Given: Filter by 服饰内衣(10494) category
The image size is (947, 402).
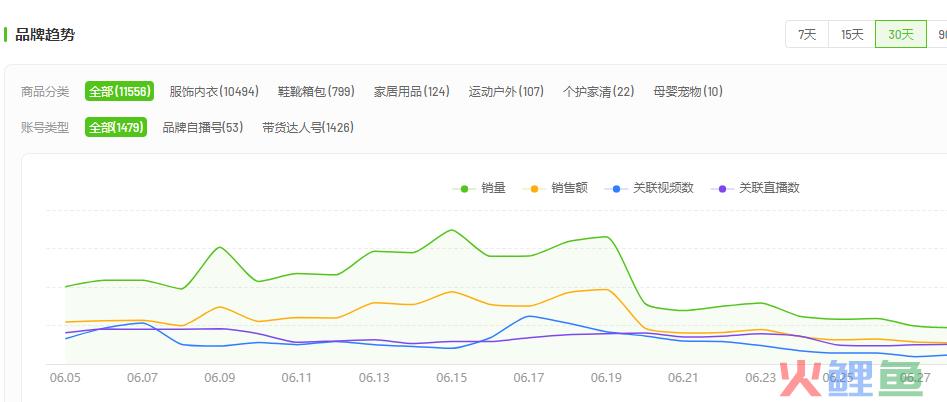Looking at the screenshot, I should [214, 92].
